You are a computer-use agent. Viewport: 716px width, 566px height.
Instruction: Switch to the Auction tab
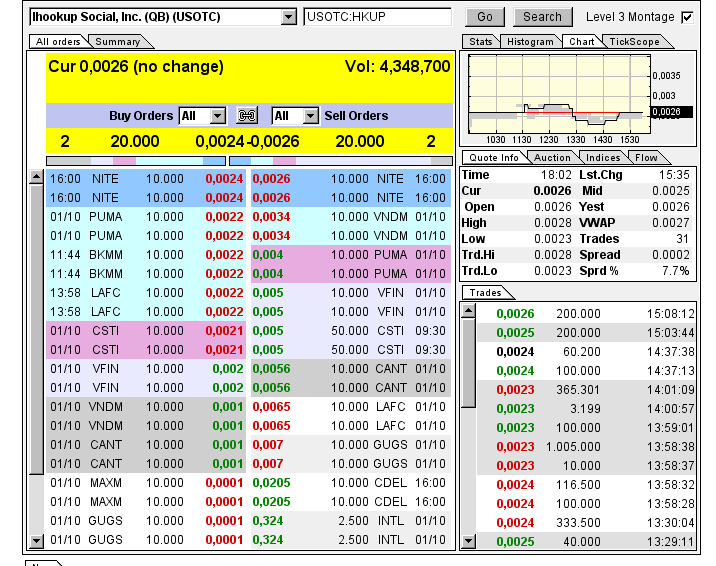tap(552, 158)
